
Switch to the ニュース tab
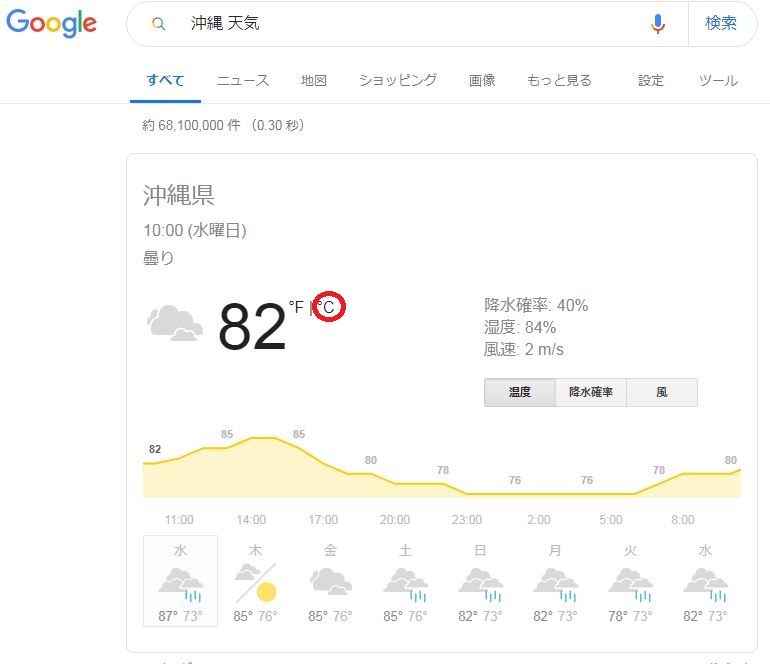pos(243,81)
